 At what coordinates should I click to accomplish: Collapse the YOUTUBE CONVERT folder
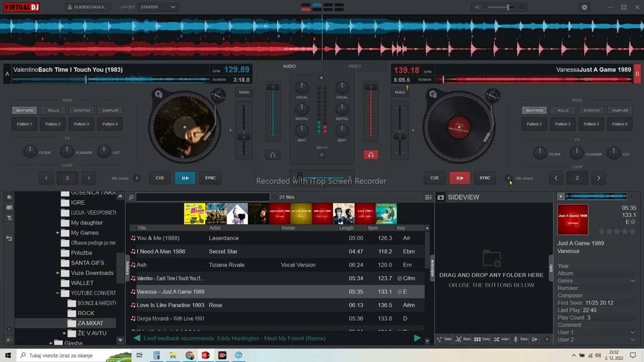tap(57, 293)
